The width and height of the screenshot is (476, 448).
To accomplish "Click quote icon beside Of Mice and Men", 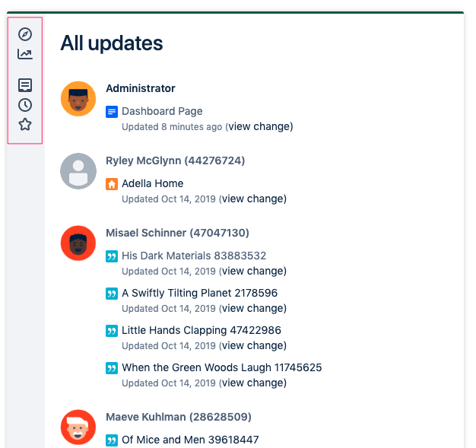I will [112, 440].
